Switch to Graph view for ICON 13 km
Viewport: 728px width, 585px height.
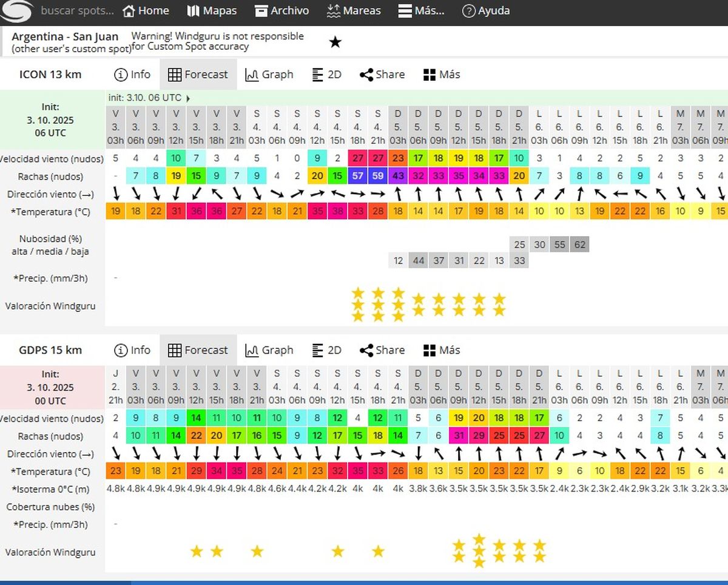(x=269, y=75)
